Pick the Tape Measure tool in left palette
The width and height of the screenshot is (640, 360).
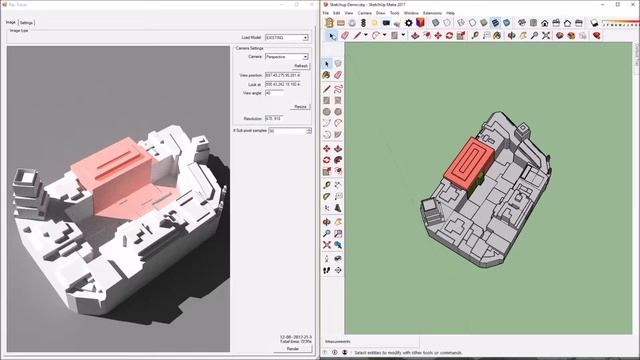coord(327,185)
